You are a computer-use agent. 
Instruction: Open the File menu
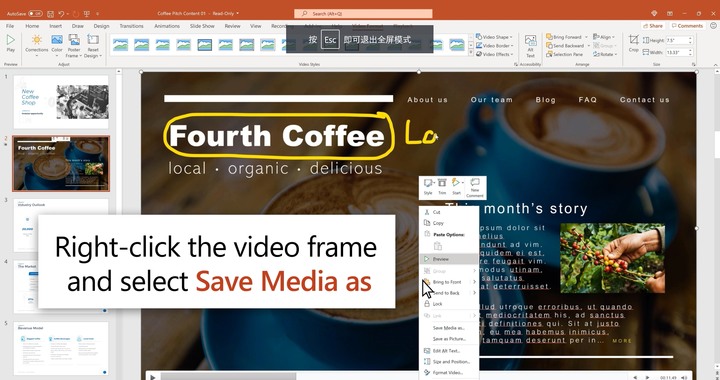point(10,26)
